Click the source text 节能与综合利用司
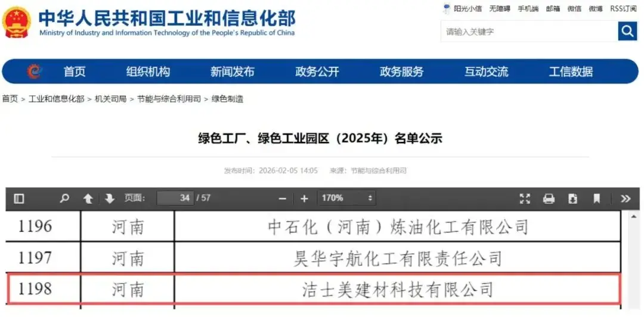The height and width of the screenshot is (332, 644). (x=378, y=170)
